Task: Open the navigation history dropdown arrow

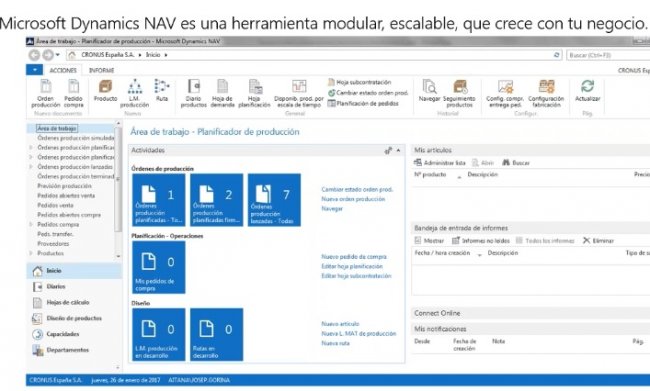Action: click(58, 55)
